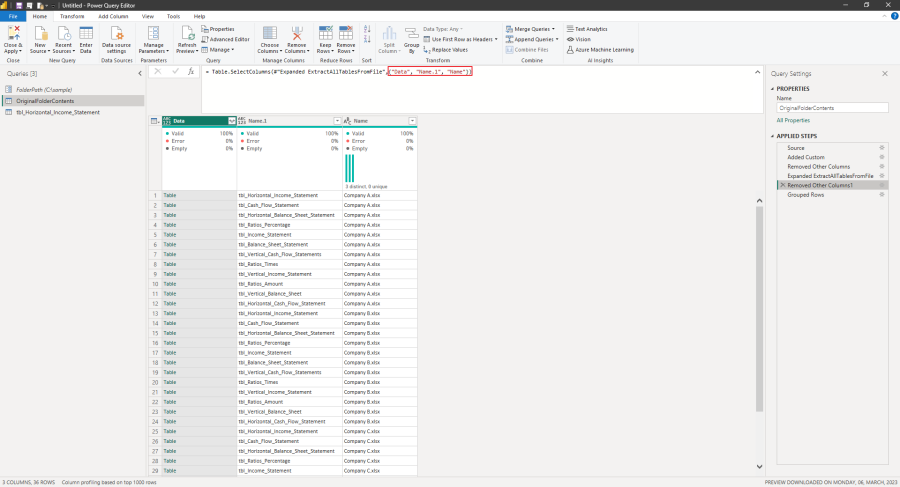
Task: Click the Table cell in row 1
Action: pos(199,195)
